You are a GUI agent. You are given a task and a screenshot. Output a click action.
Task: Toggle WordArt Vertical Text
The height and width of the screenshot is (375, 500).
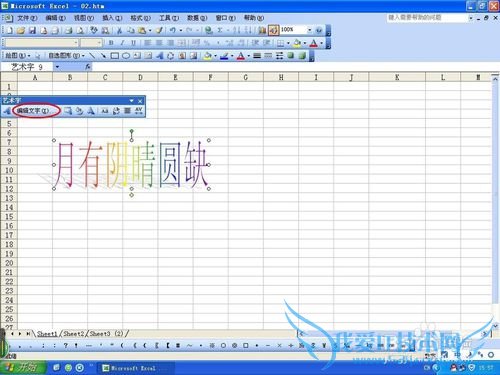tap(116, 111)
